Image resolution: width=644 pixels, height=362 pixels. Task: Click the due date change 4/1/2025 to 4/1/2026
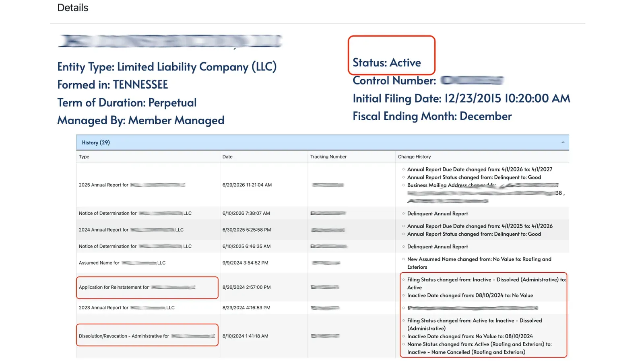[480, 226]
